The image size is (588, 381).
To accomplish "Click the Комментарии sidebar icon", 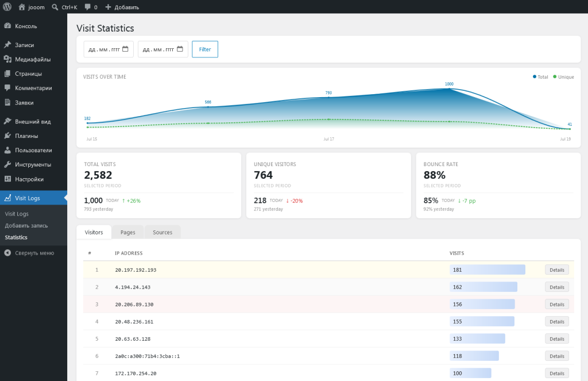I will pos(7,88).
